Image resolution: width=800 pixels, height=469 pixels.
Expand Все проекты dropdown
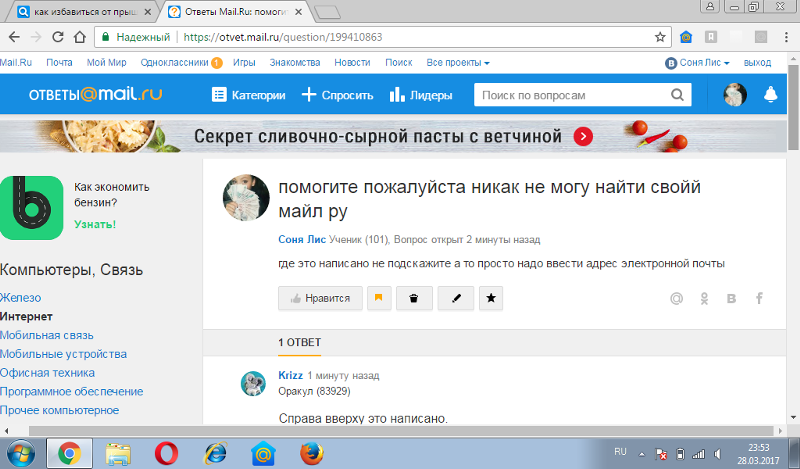pyautogui.click(x=458, y=63)
